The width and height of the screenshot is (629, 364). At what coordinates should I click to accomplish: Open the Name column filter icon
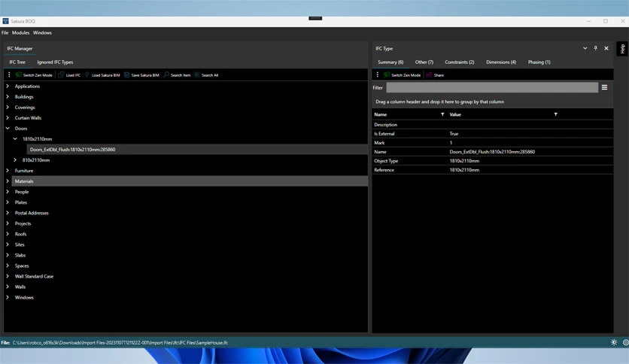pyautogui.click(x=442, y=114)
